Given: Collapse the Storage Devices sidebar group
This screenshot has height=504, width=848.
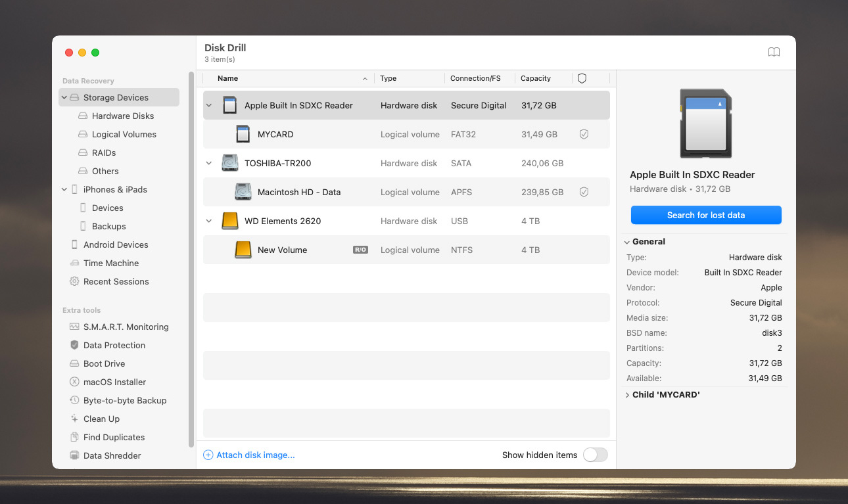Looking at the screenshot, I should click(x=64, y=97).
